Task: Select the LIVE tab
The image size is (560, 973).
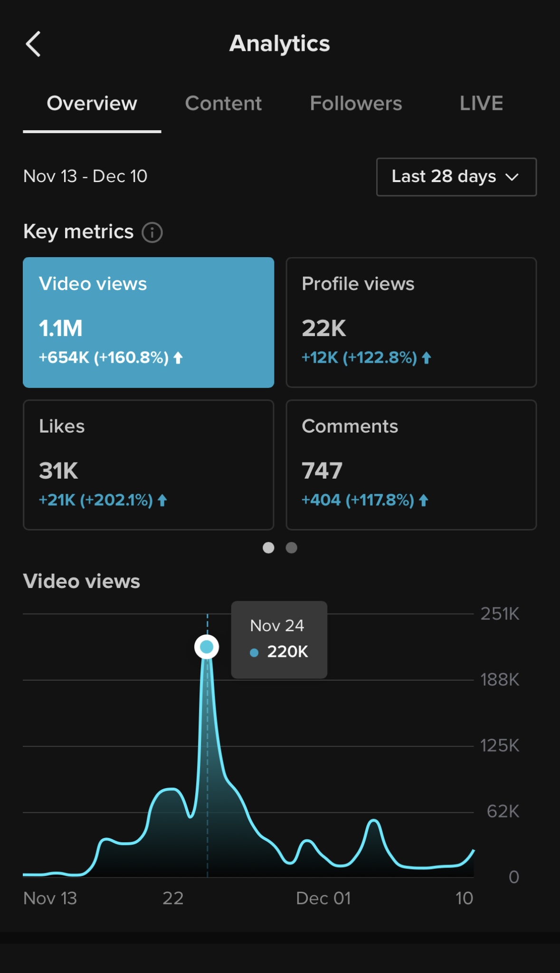Action: (481, 104)
